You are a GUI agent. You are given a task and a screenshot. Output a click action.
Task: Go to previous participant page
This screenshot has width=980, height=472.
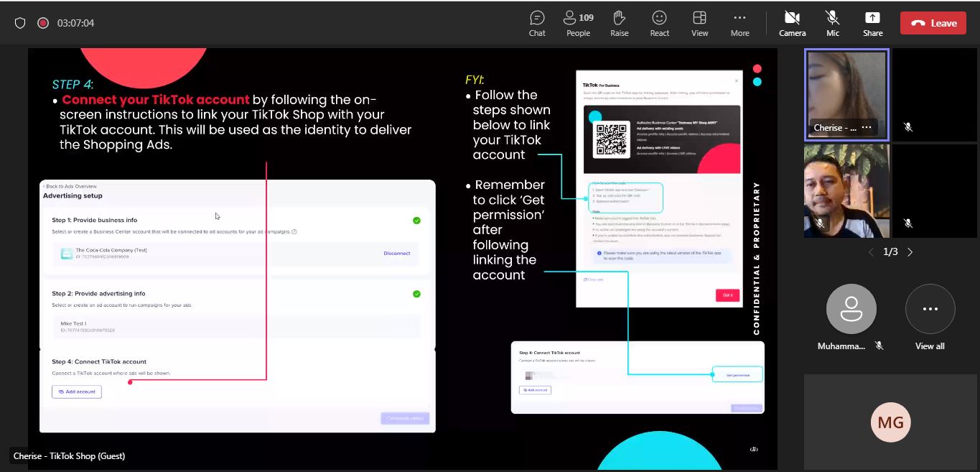point(871,252)
